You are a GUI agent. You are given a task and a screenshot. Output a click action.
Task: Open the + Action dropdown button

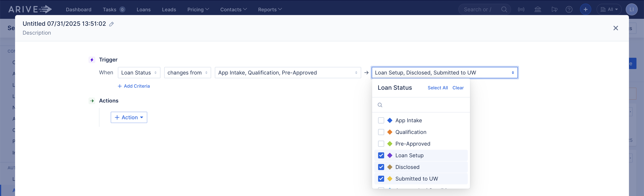[129, 117]
